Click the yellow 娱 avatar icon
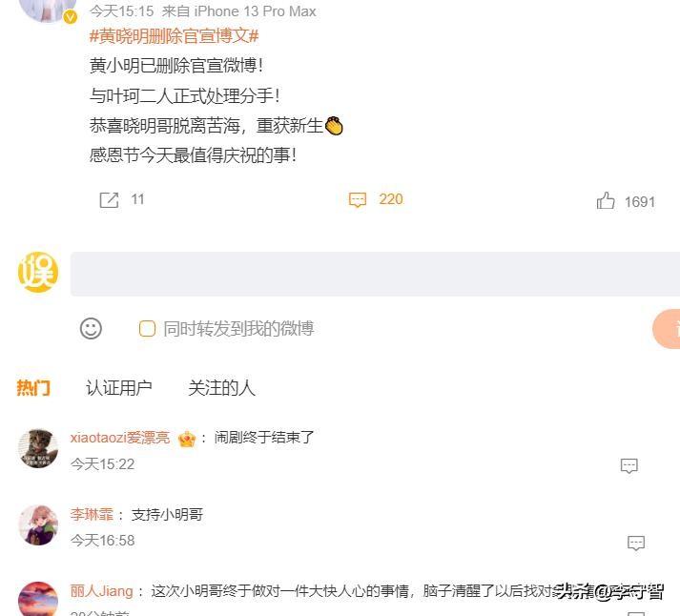 tap(38, 272)
